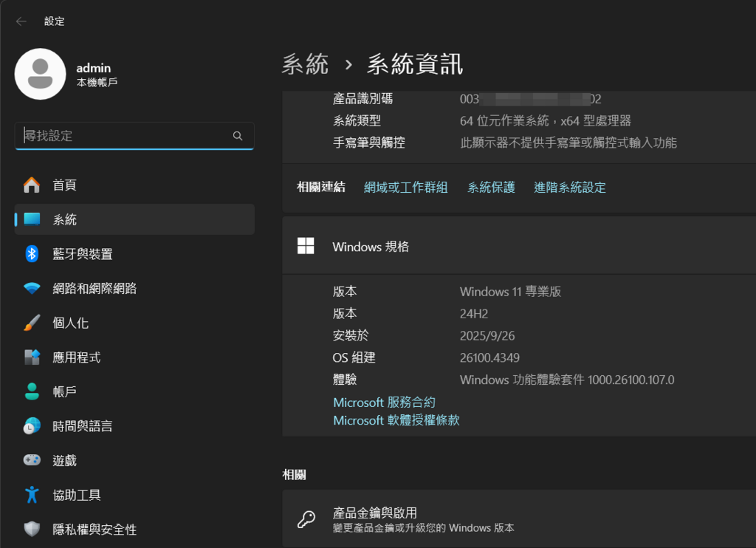Viewport: 756px width, 548px height.
Task: Click the 安裝於 label
Action: pos(351,336)
